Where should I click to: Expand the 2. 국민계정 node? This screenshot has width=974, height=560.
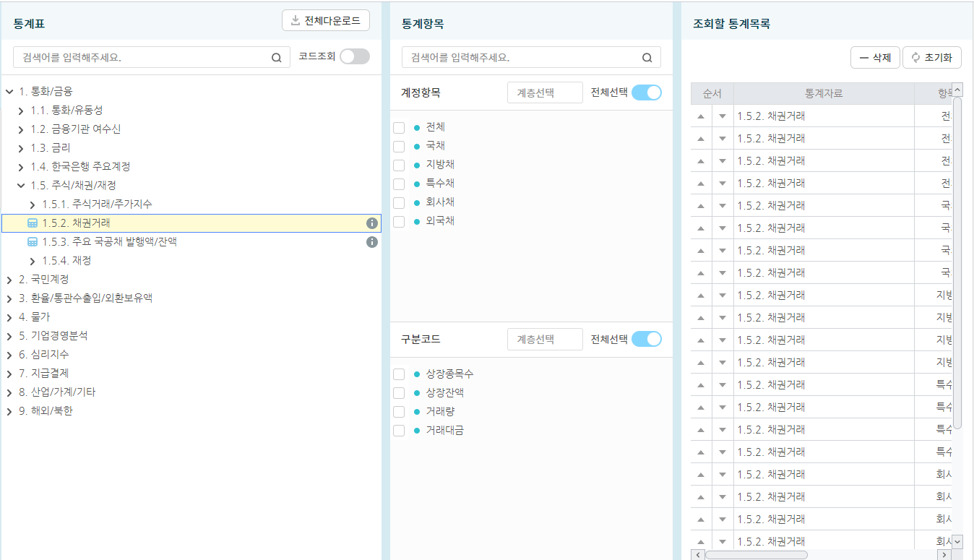[x=9, y=280]
